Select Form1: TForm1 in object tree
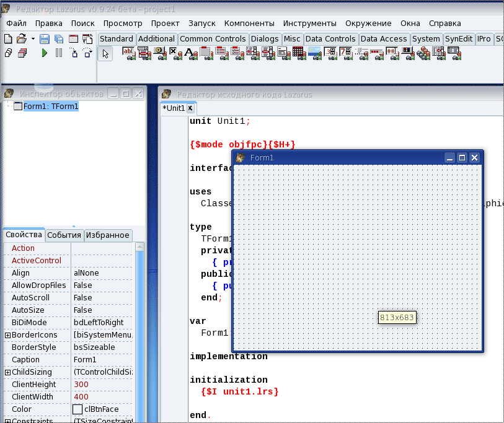The image size is (504, 423). point(50,107)
